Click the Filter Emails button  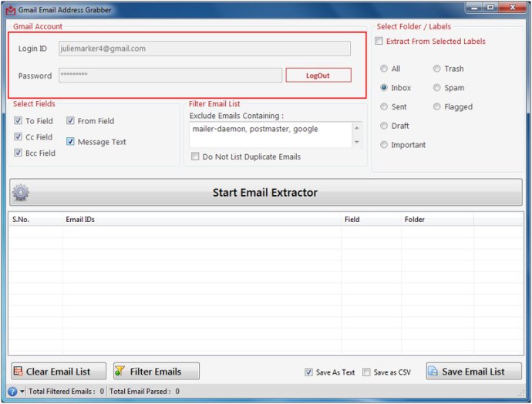point(157,372)
